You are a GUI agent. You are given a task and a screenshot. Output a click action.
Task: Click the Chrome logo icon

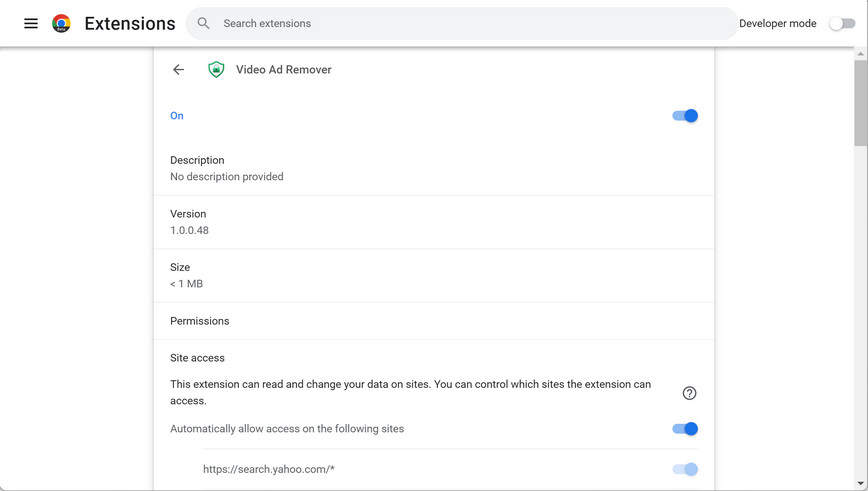[61, 23]
